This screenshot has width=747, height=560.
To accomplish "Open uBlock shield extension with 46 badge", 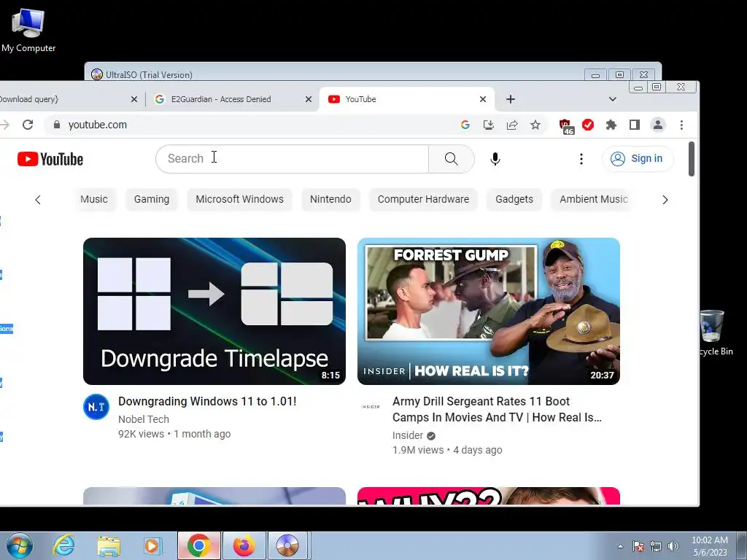I will 566,125.
